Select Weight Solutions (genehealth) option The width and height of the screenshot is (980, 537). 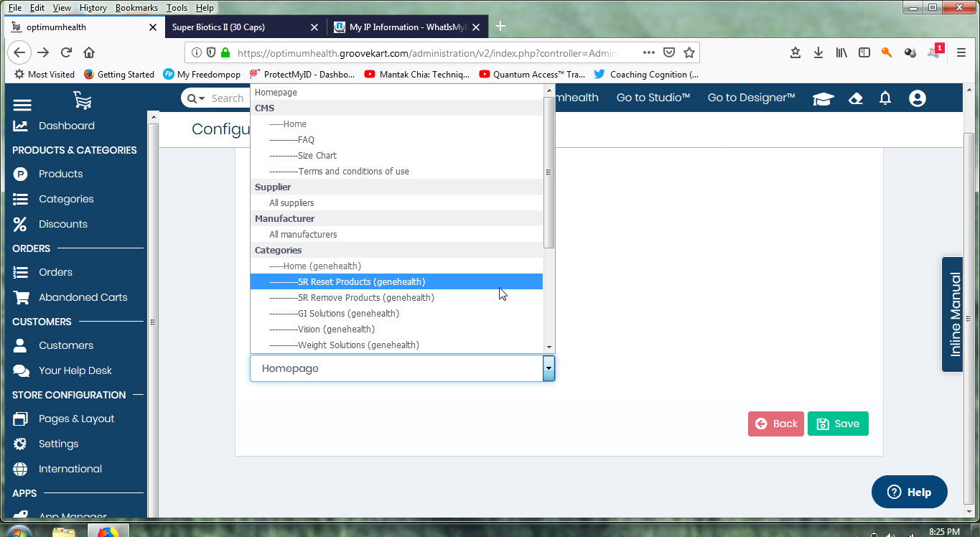pyautogui.click(x=396, y=345)
